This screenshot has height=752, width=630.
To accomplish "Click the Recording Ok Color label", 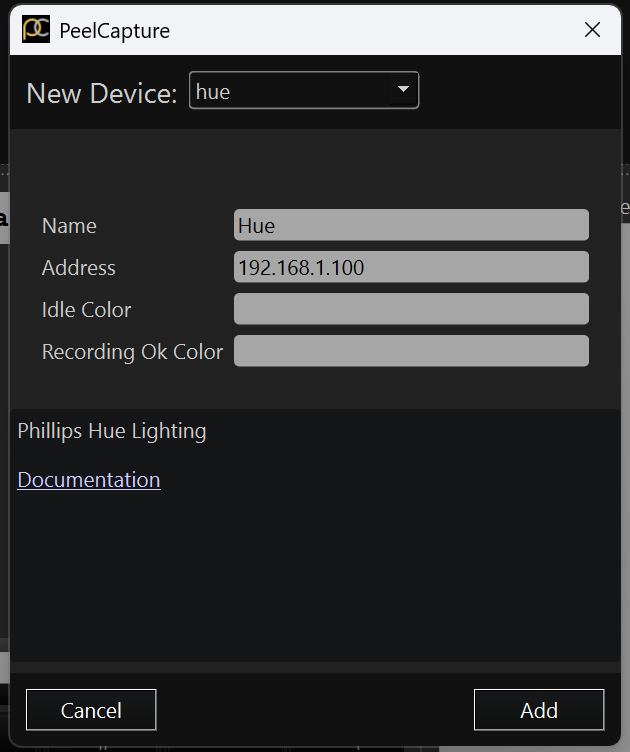I will pos(132,352).
